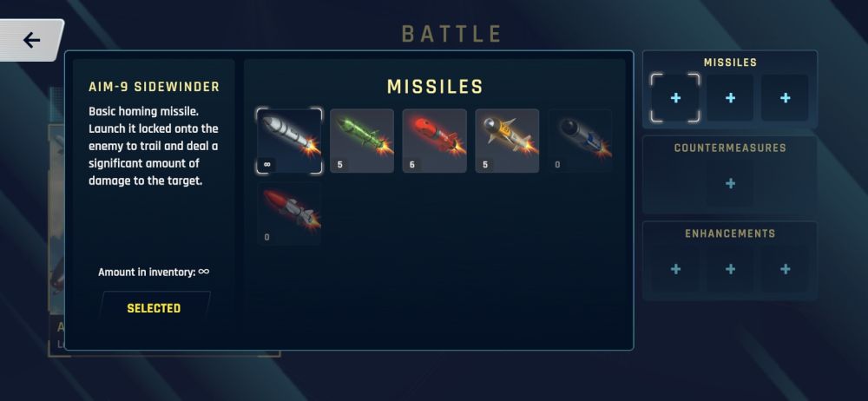Image resolution: width=868 pixels, height=401 pixels.
Task: Open the Missiles loadout panel header
Action: click(x=730, y=62)
